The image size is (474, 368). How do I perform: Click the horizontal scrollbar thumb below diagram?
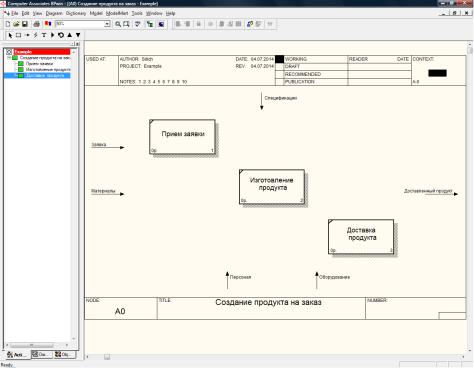point(107,357)
